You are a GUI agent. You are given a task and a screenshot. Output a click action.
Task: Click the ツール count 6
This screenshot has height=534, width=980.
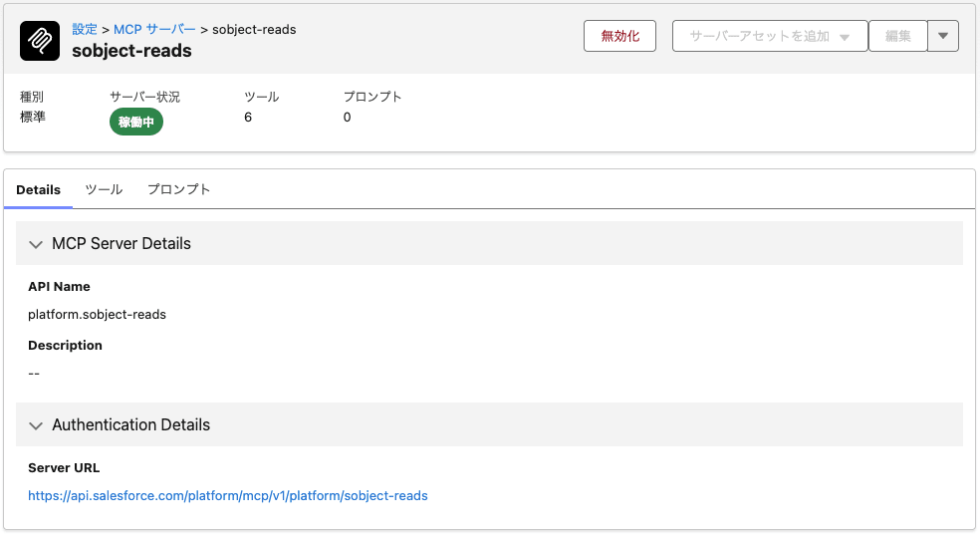(248, 117)
